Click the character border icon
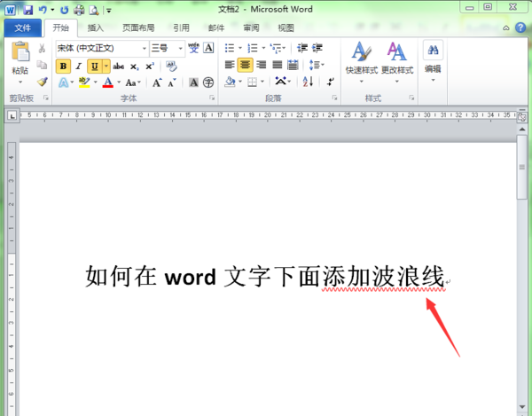532x416 pixels. [208, 48]
